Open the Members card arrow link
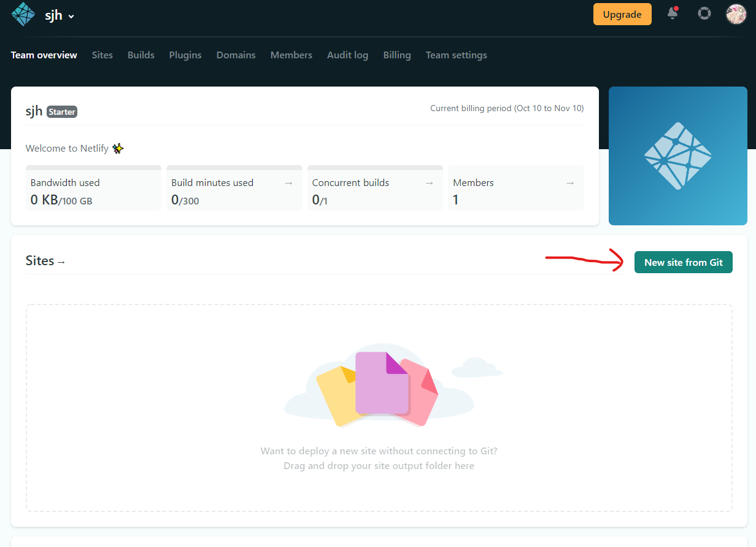 pyautogui.click(x=569, y=182)
